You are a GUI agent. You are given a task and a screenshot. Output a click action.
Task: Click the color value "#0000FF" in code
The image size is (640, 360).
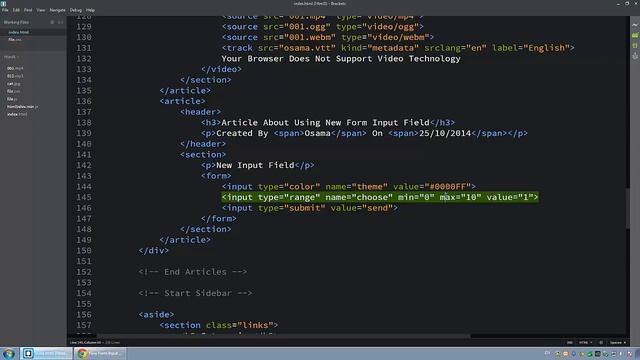point(447,187)
